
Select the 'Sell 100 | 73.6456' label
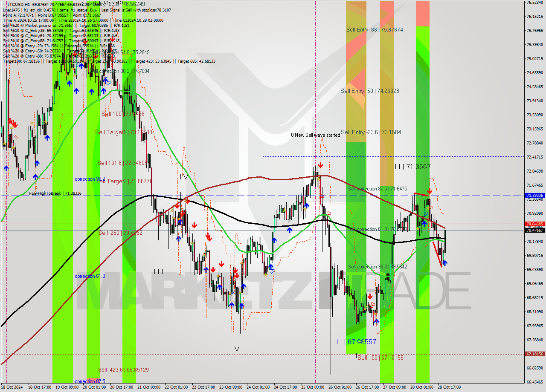tap(123, 114)
